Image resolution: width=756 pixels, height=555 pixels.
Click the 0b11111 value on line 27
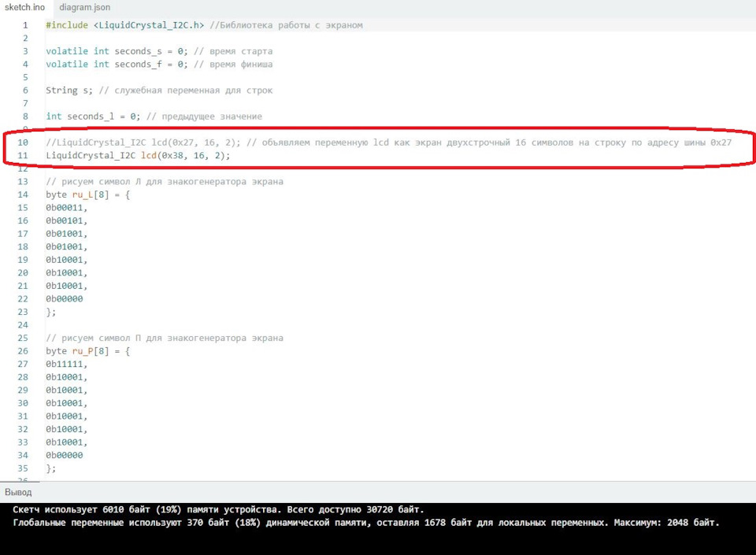tap(66, 364)
